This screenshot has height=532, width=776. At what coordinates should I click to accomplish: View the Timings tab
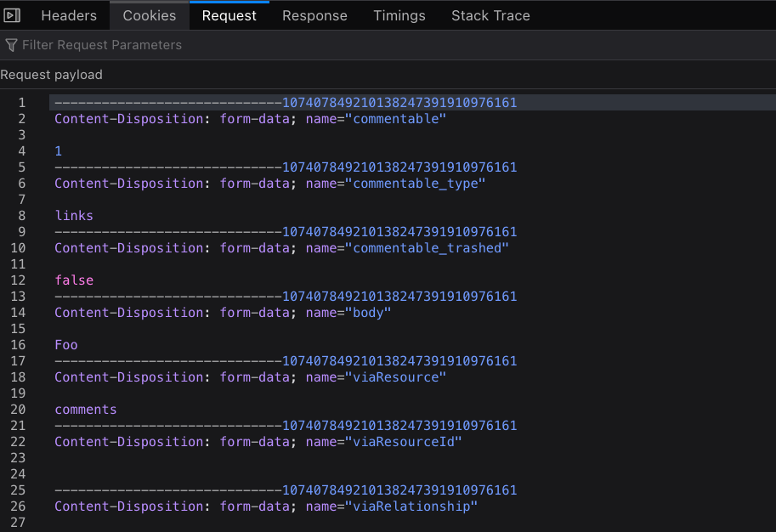pyautogui.click(x=399, y=15)
